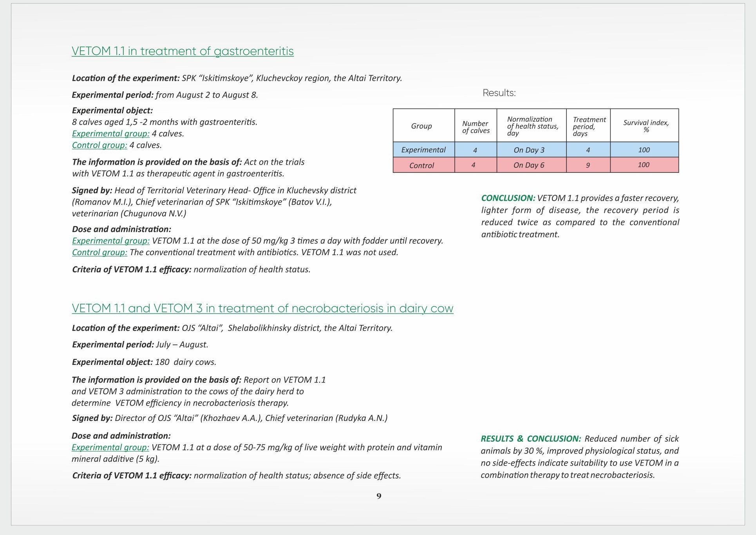Click 'Experimental period: July – August.' line
This screenshot has width=756, height=535.
(x=140, y=345)
